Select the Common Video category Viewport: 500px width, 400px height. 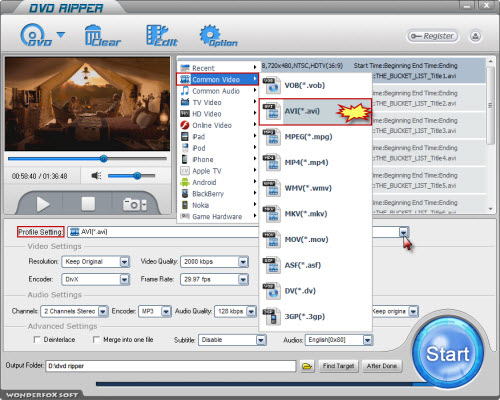(218, 79)
